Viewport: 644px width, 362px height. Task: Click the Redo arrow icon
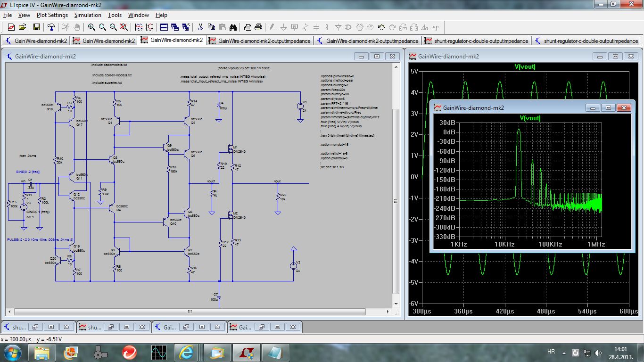[392, 27]
